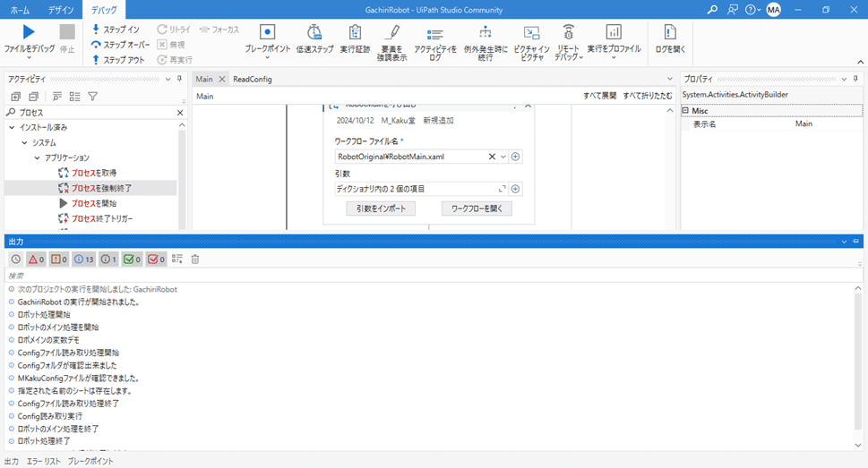The width and height of the screenshot is (868, 468).
Task: Toggle timestamps clock icon in output panel
Action: point(16,259)
